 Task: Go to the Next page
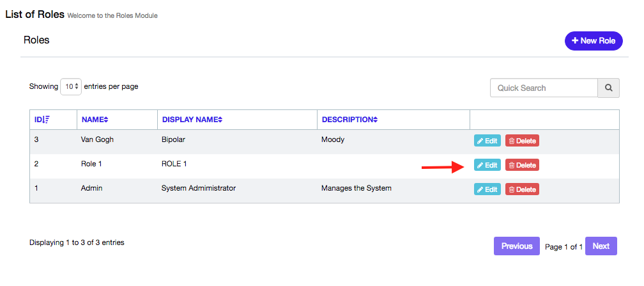point(601,246)
